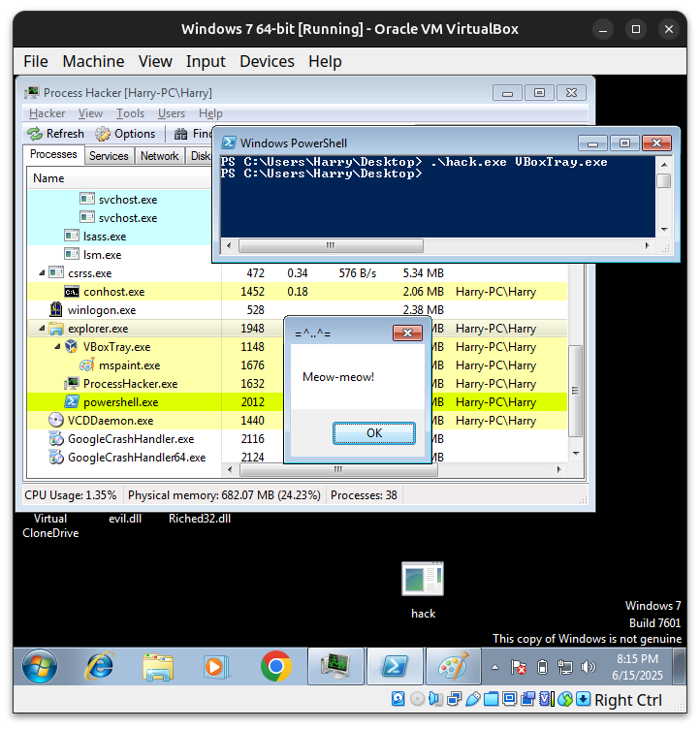
Task: Open Windows Media Player from taskbar
Action: point(216,666)
